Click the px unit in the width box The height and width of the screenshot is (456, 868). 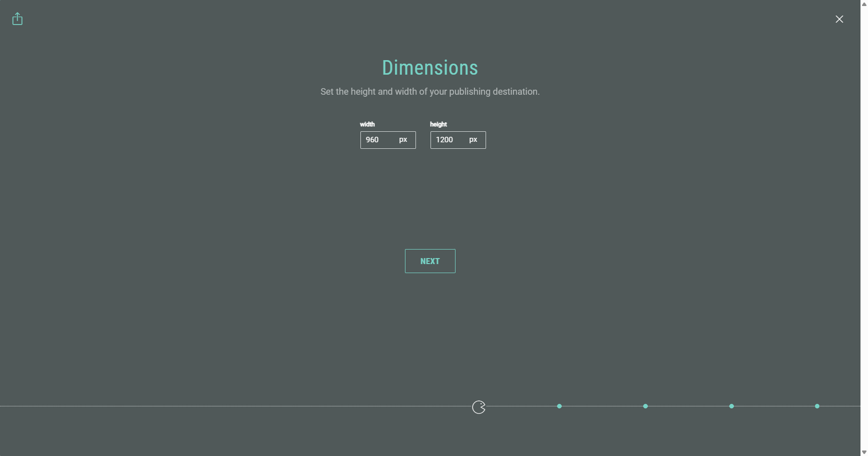403,140
